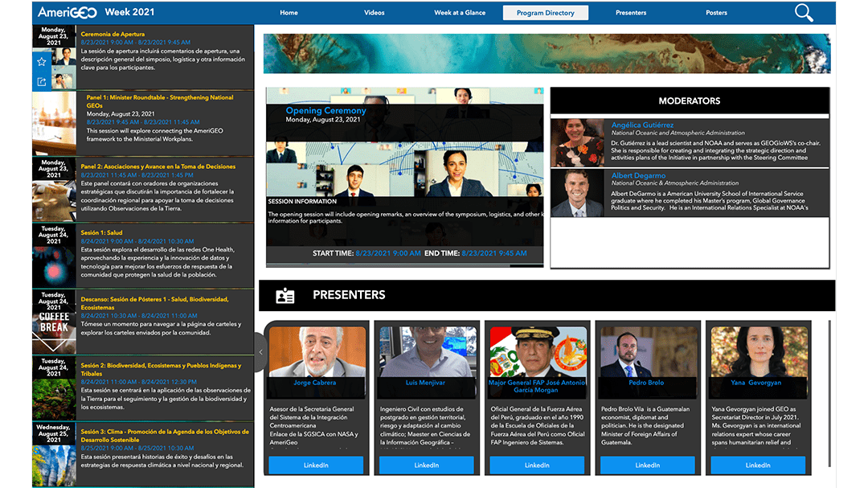Open Luis Menjivar's LinkedIn button
Viewport: 868px width, 488px height.
(x=426, y=465)
